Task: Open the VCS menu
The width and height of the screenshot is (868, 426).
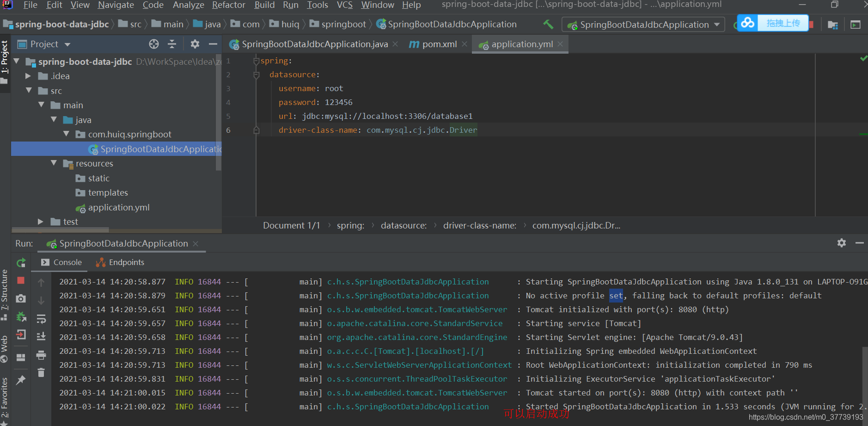Action: 345,5
